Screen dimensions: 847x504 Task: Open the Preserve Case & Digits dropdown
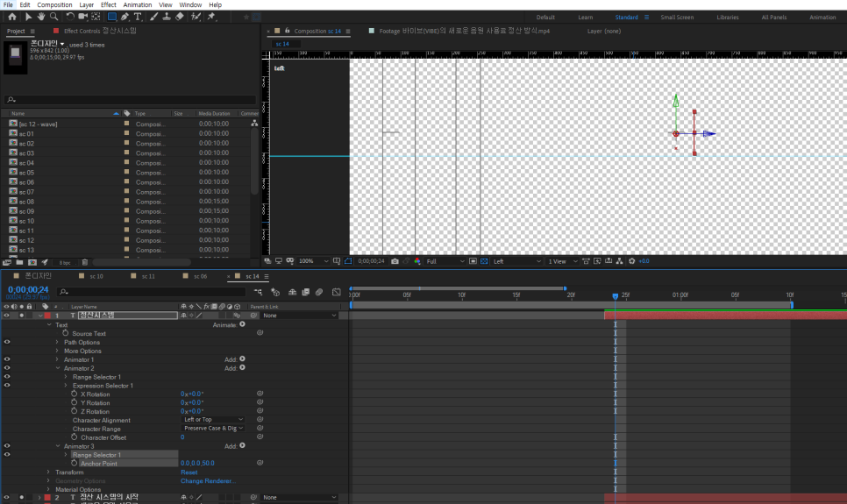pyautogui.click(x=213, y=429)
